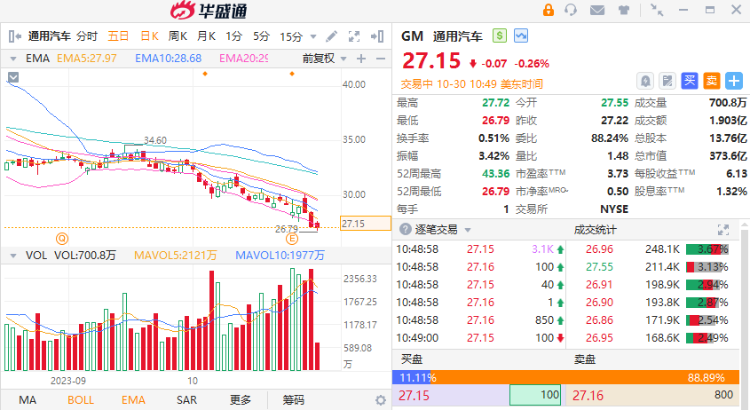Expand the trade statistics panel
750x410 pixels.
(723, 230)
